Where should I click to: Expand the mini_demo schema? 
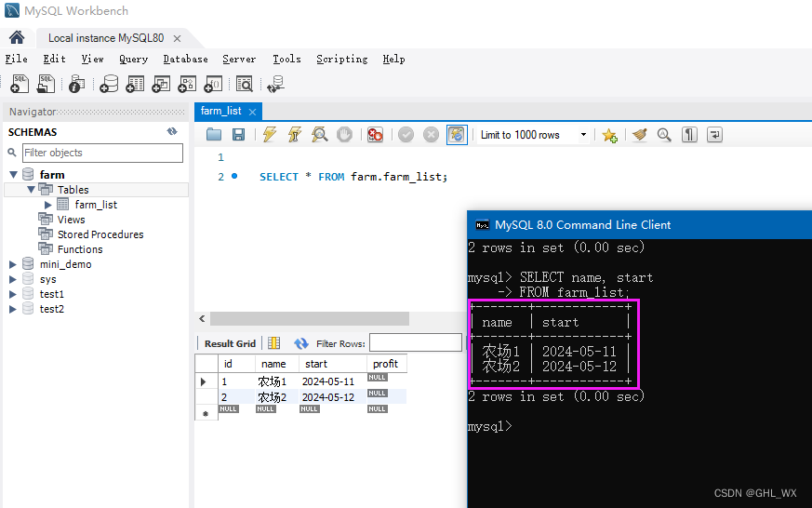[x=13, y=264]
